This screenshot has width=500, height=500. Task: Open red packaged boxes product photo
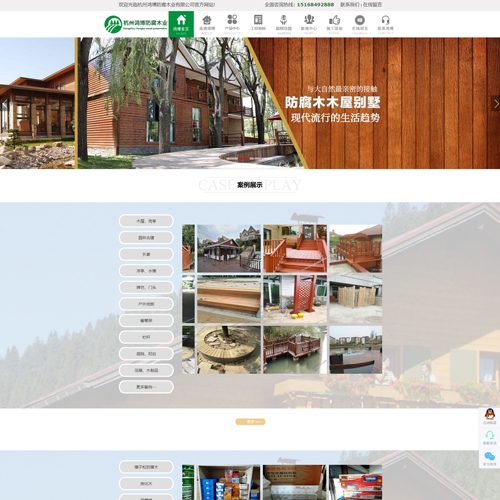pyautogui.click(x=356, y=482)
